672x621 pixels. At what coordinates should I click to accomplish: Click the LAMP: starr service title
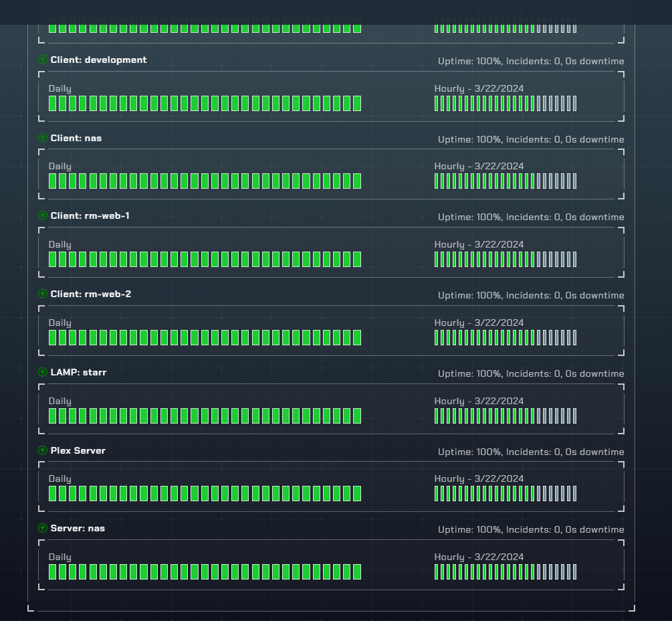[x=78, y=372]
